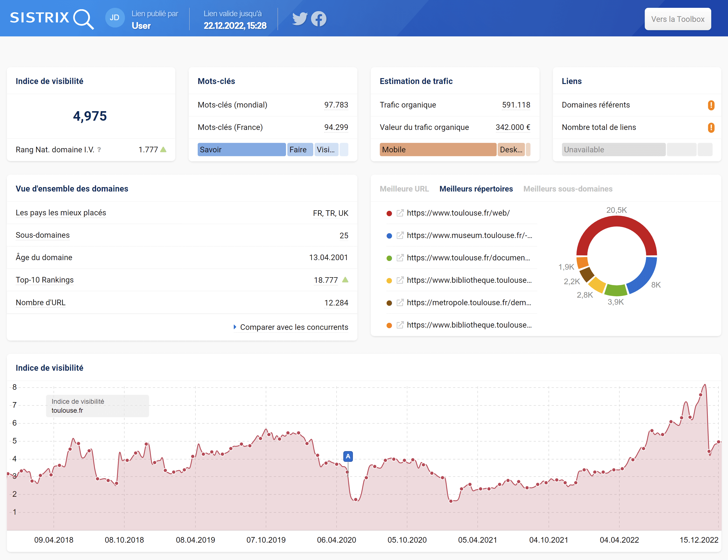The image size is (728, 560).
Task: Open external link icon for metropole.toulouse.fr
Action: tap(400, 303)
